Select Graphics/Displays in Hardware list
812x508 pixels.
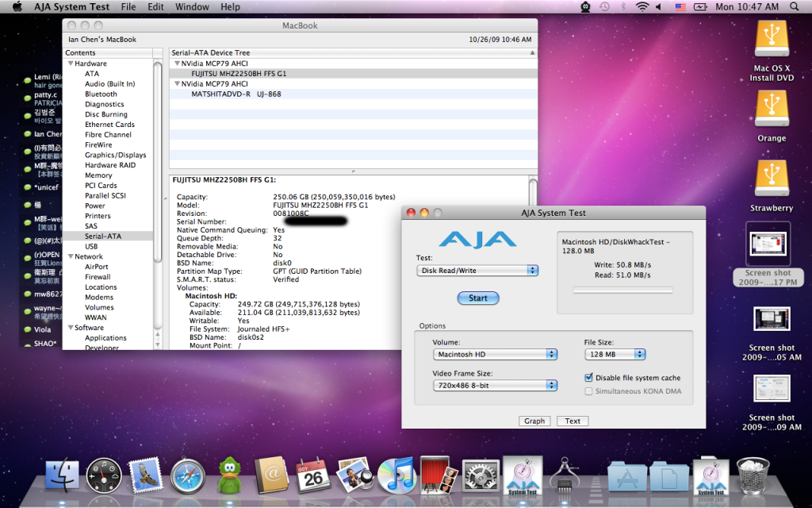click(116, 155)
